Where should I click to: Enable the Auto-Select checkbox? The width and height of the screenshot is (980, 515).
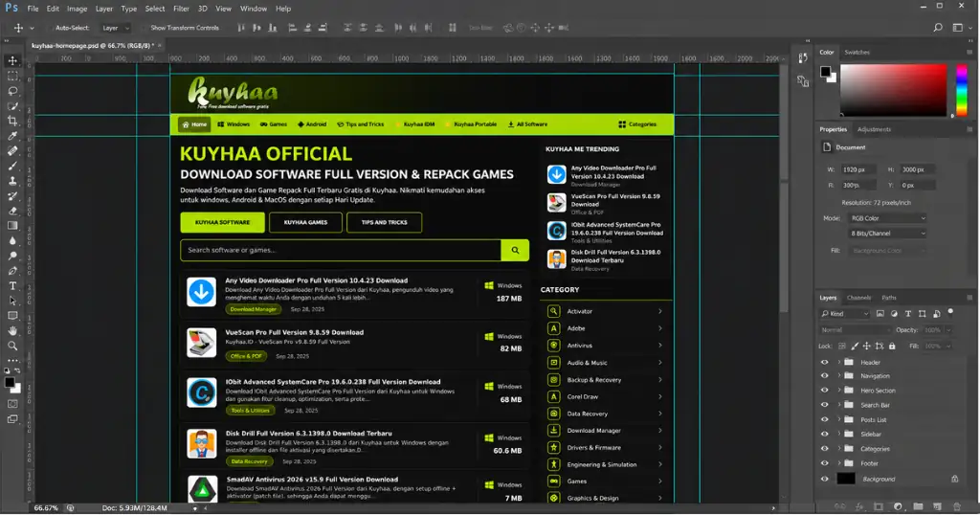pyautogui.click(x=48, y=28)
